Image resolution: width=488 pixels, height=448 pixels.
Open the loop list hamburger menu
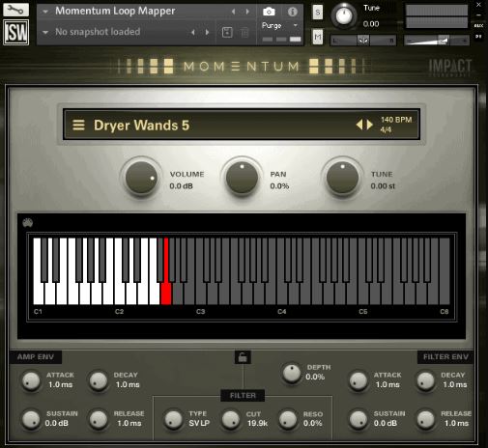point(78,125)
